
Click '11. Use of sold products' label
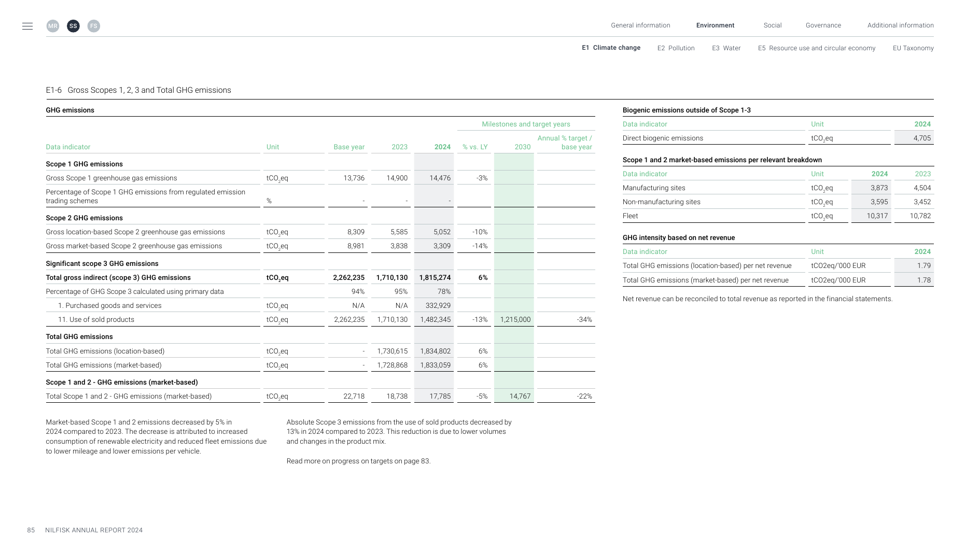point(96,319)
